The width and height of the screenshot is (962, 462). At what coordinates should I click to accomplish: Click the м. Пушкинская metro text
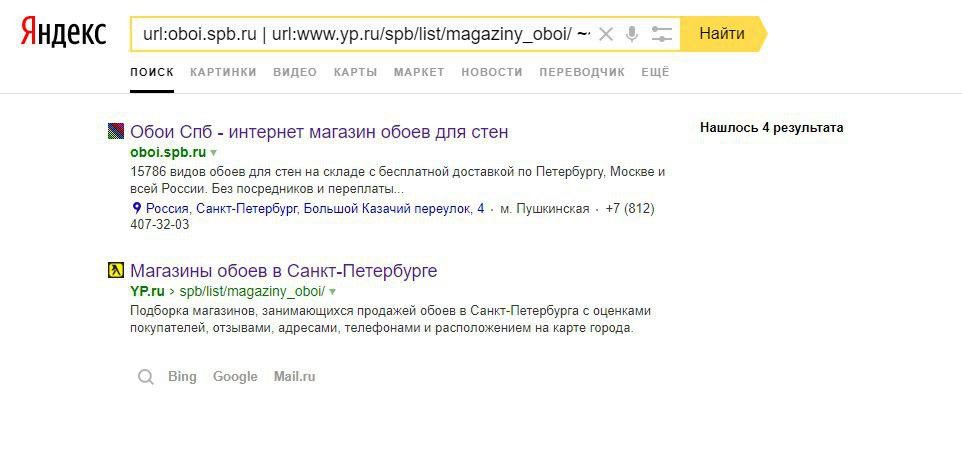[x=545, y=209]
